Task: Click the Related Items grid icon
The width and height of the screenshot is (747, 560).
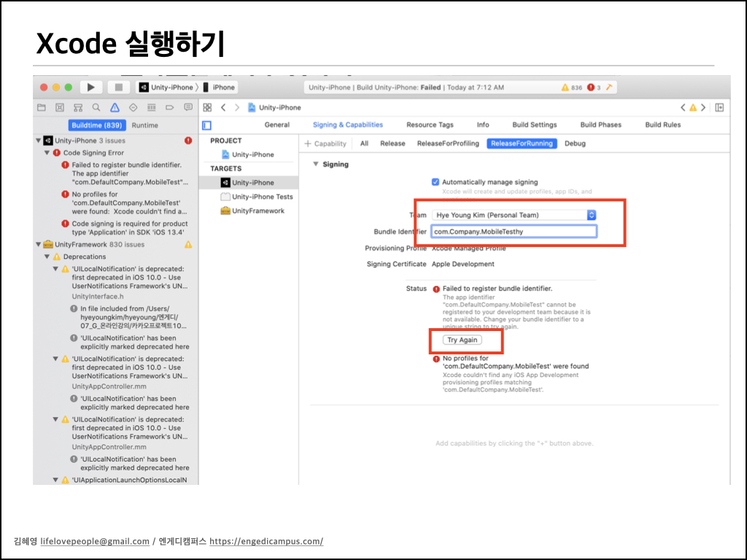Action: 207,108
